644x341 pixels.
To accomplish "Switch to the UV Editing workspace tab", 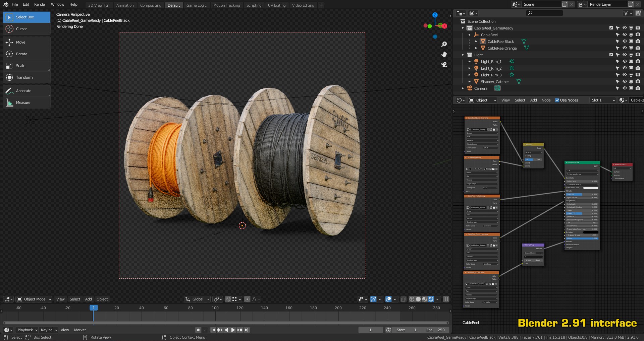I will [x=277, y=5].
